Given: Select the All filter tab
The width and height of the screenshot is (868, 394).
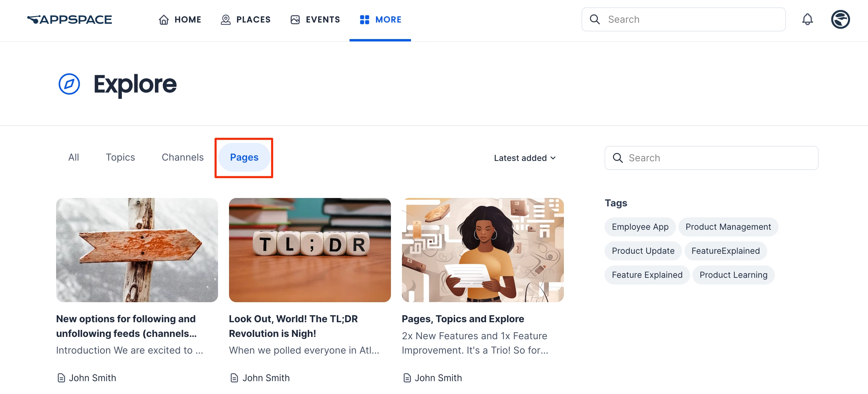Looking at the screenshot, I should 73,157.
